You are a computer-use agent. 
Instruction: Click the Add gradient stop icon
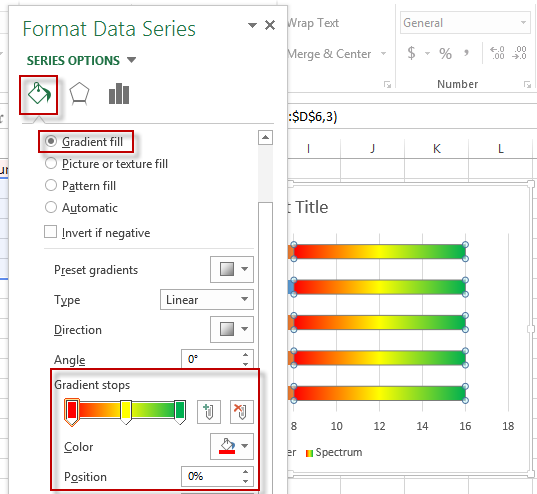[209, 411]
